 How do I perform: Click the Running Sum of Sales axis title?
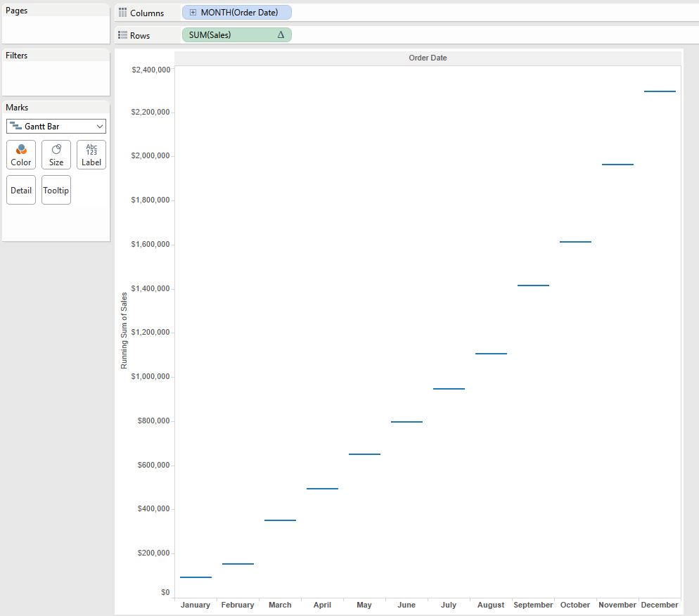(x=124, y=331)
